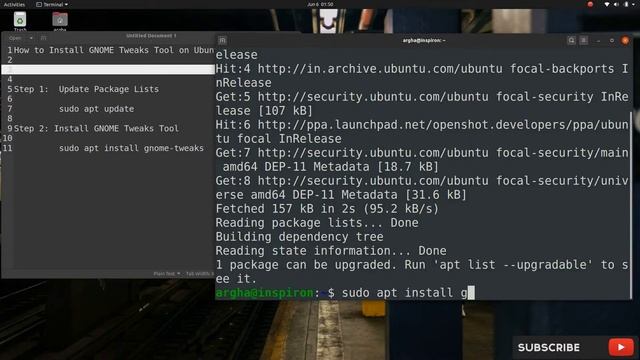The height and width of the screenshot is (360, 640).
Task: Click the highlighted line 3 in editor
Action: tap(108, 69)
